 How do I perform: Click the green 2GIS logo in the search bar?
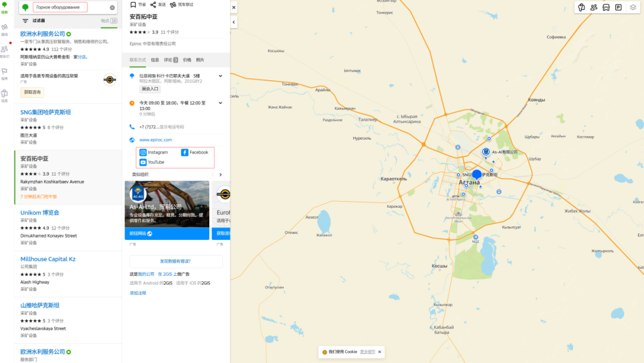[26, 7]
